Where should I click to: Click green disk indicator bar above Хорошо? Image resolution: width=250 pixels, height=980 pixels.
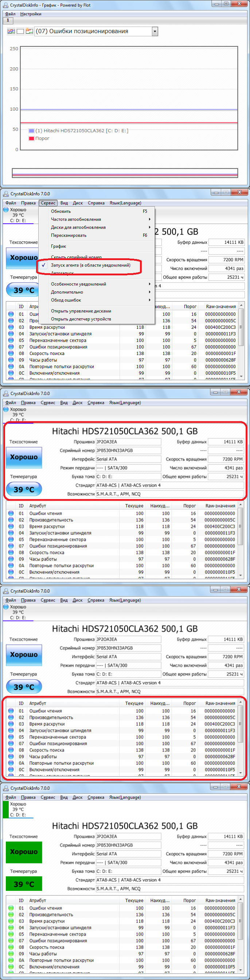(x=6, y=809)
